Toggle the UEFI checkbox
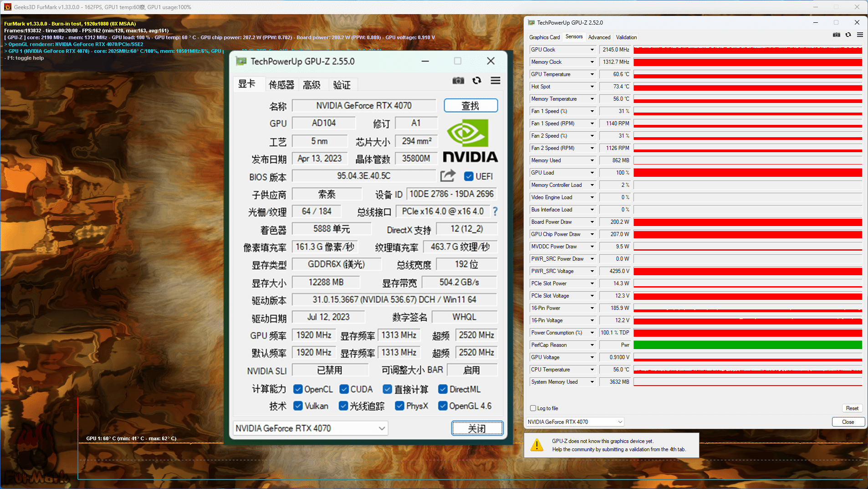 coord(469,176)
